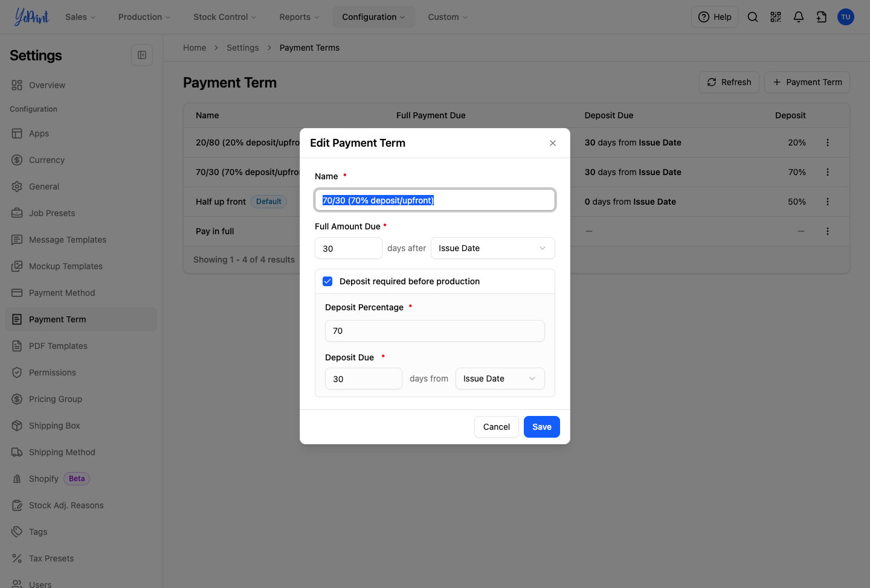This screenshot has width=870, height=588.
Task: Expand Full Amount Due Issue Date dropdown
Action: [493, 248]
